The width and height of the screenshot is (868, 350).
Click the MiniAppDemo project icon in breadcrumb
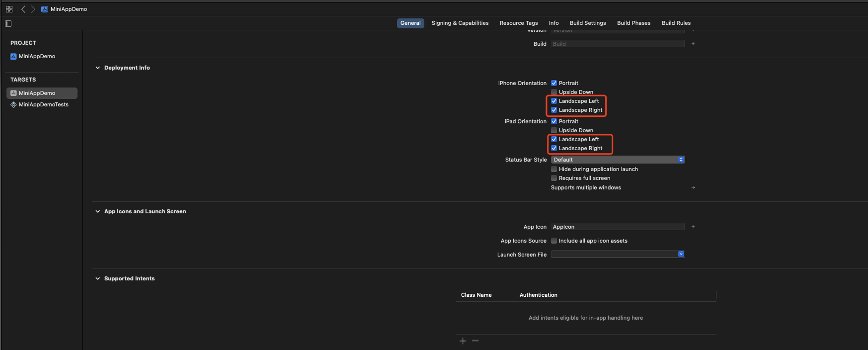tap(45, 9)
